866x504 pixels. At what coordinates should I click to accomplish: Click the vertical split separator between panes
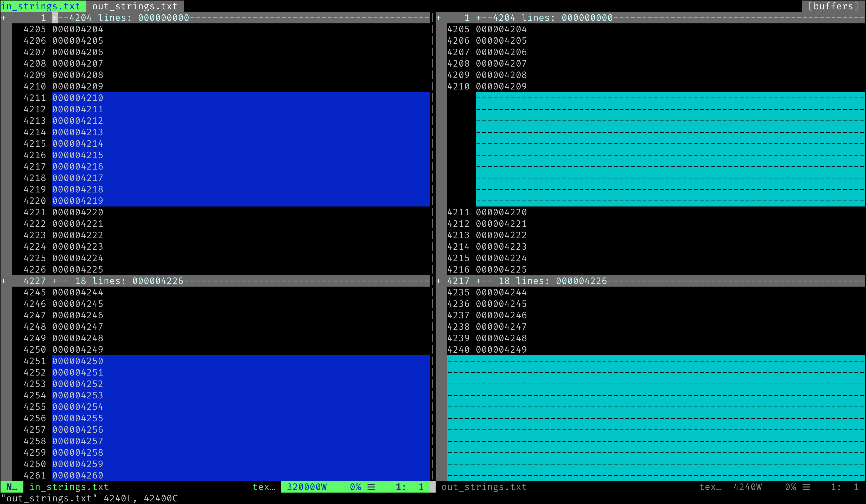(433, 241)
